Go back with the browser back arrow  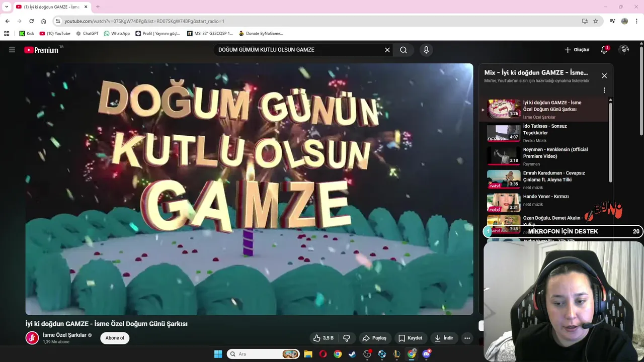tap(7, 21)
